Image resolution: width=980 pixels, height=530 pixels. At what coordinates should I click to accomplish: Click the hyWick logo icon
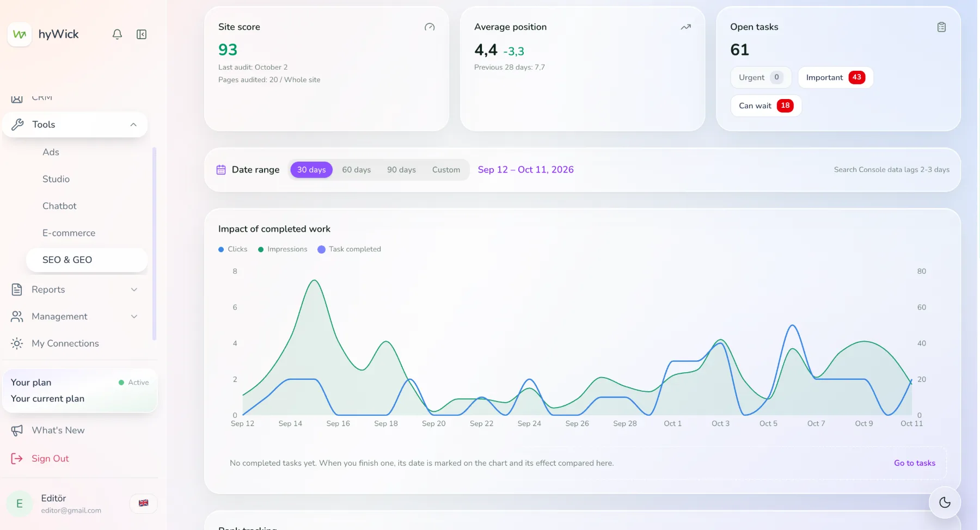(x=20, y=34)
